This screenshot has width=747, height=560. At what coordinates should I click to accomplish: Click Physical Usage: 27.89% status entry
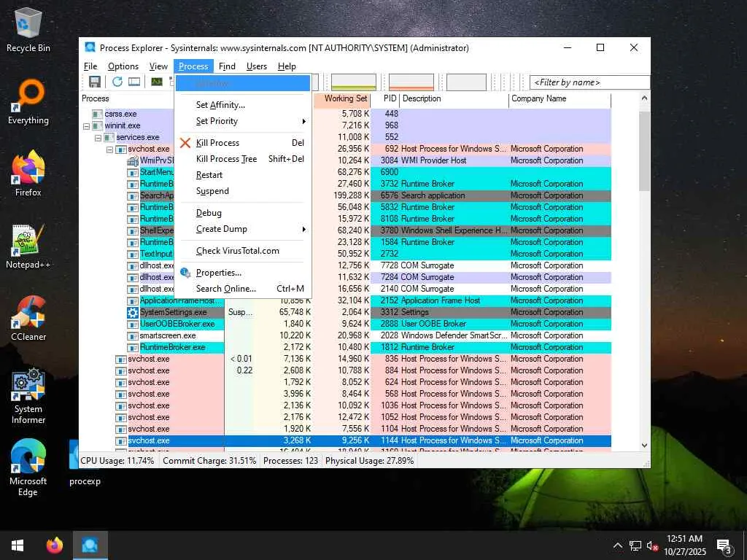coord(370,461)
